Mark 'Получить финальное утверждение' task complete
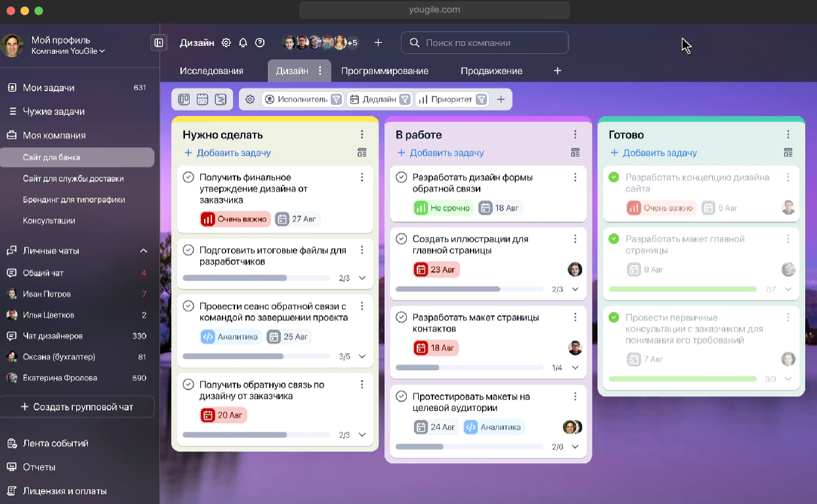The height and width of the screenshot is (504, 817). coord(188,177)
